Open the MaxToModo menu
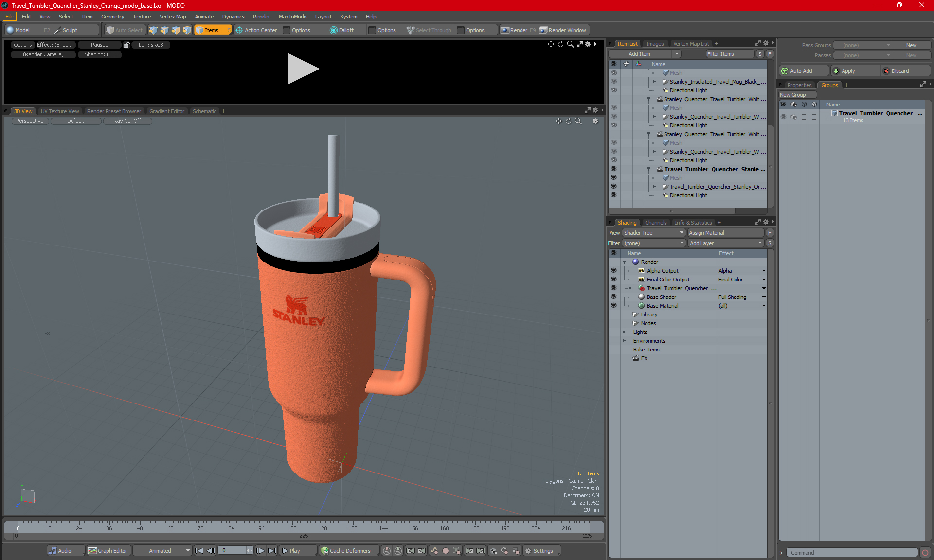 pos(292,17)
